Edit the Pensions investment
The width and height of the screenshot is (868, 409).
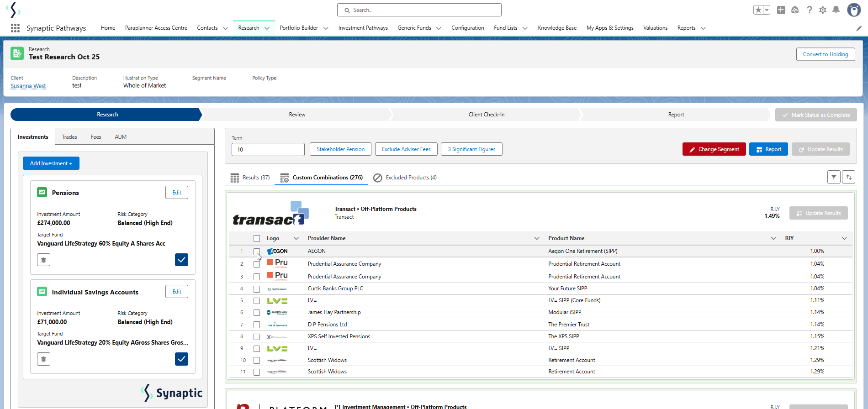pos(177,193)
